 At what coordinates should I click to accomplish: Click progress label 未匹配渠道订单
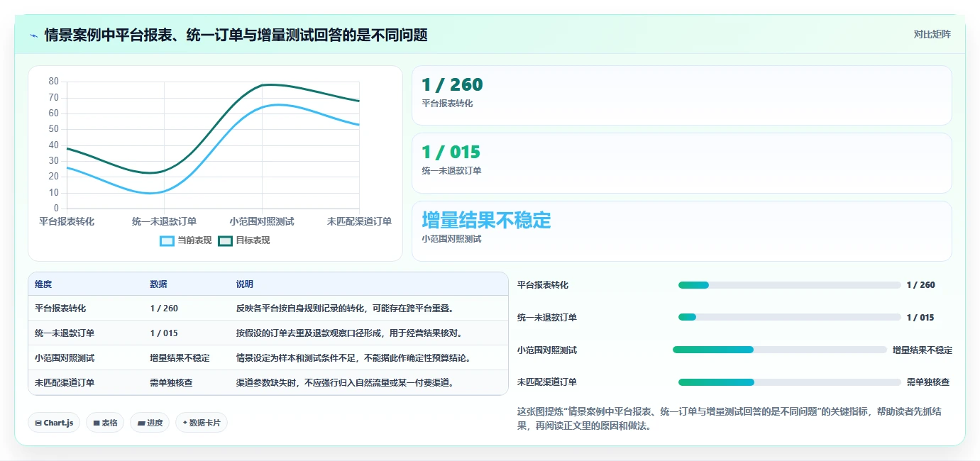click(547, 382)
